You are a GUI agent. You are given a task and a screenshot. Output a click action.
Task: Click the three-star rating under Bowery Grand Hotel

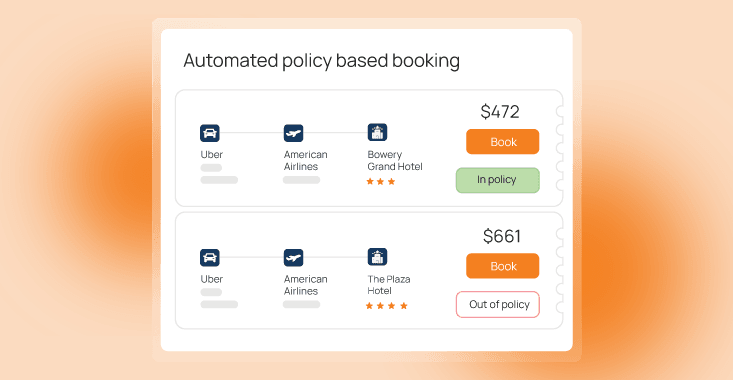click(381, 181)
